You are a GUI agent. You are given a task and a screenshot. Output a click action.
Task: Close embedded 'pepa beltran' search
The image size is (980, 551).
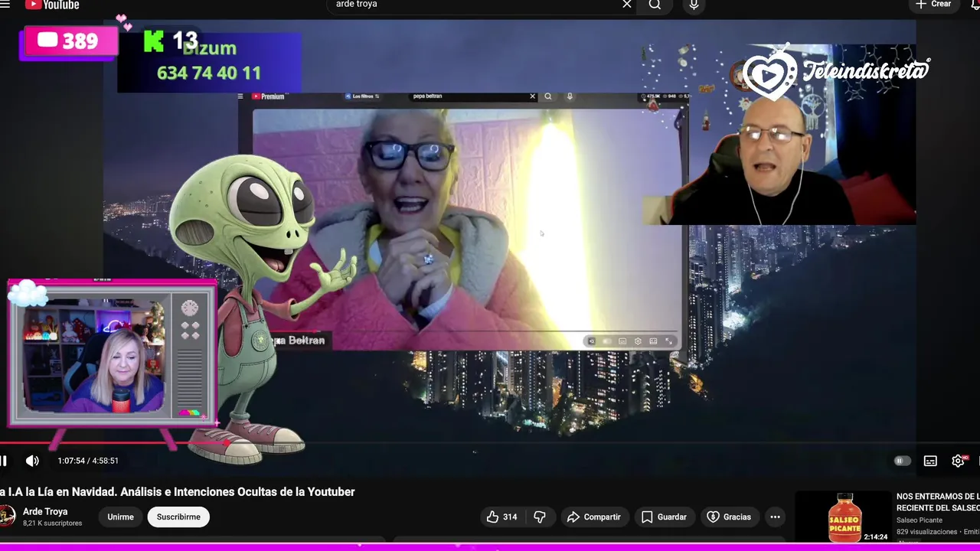(x=533, y=96)
